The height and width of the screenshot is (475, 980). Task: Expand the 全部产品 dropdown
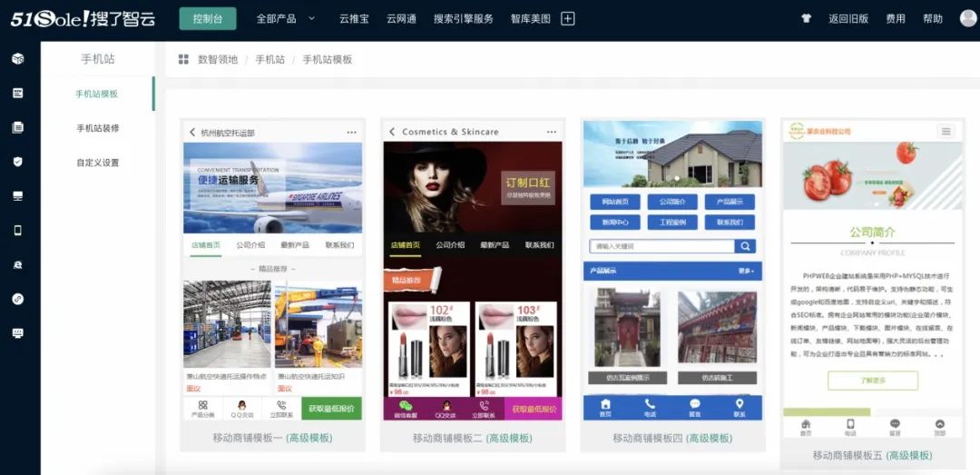[286, 19]
